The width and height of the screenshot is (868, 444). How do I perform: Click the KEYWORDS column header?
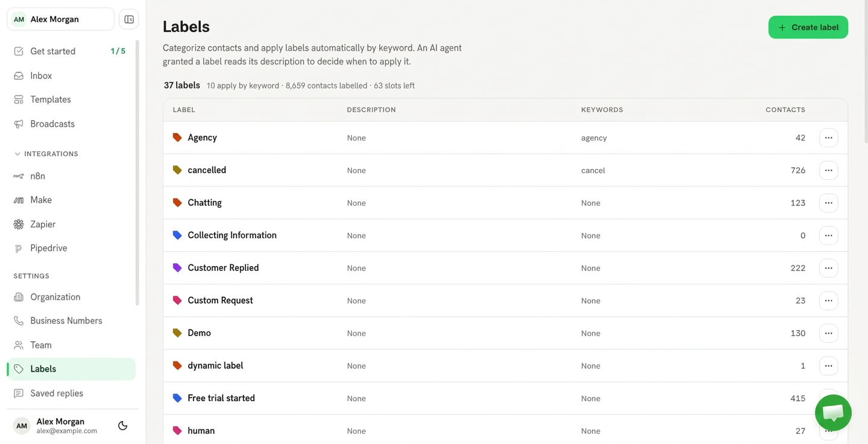pyautogui.click(x=602, y=110)
